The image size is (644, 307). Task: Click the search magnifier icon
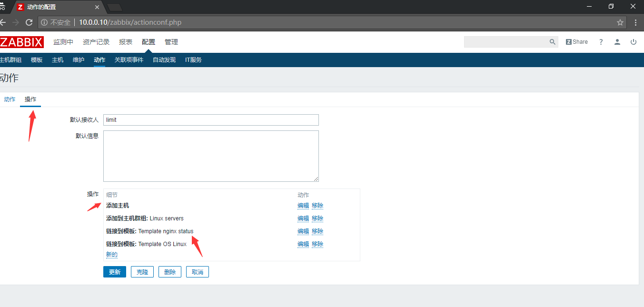point(553,42)
